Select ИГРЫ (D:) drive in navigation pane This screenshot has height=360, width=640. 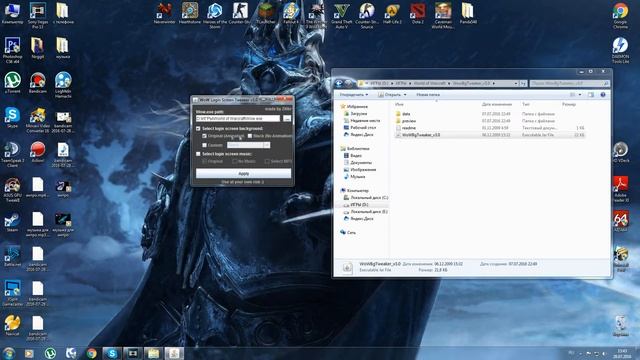358,204
